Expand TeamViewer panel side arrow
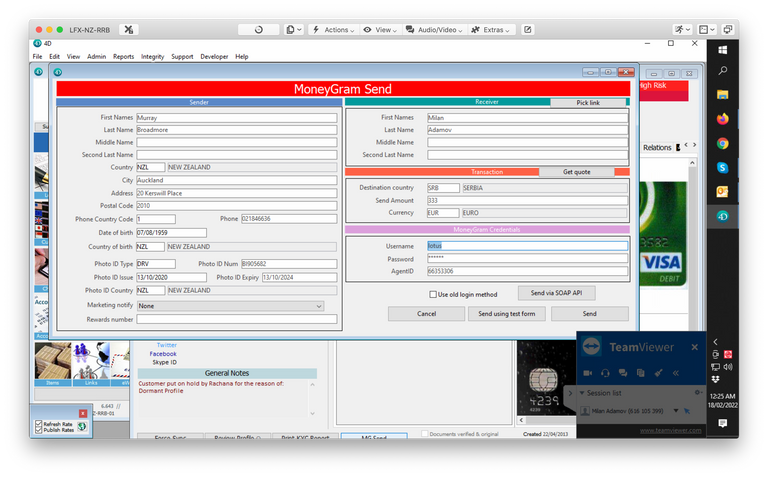768x477 pixels. coord(570,393)
